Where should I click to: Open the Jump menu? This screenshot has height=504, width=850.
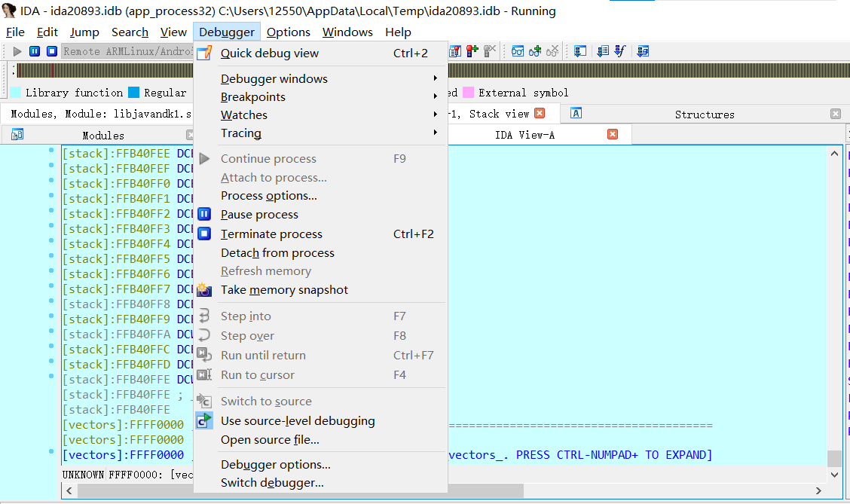(x=84, y=32)
